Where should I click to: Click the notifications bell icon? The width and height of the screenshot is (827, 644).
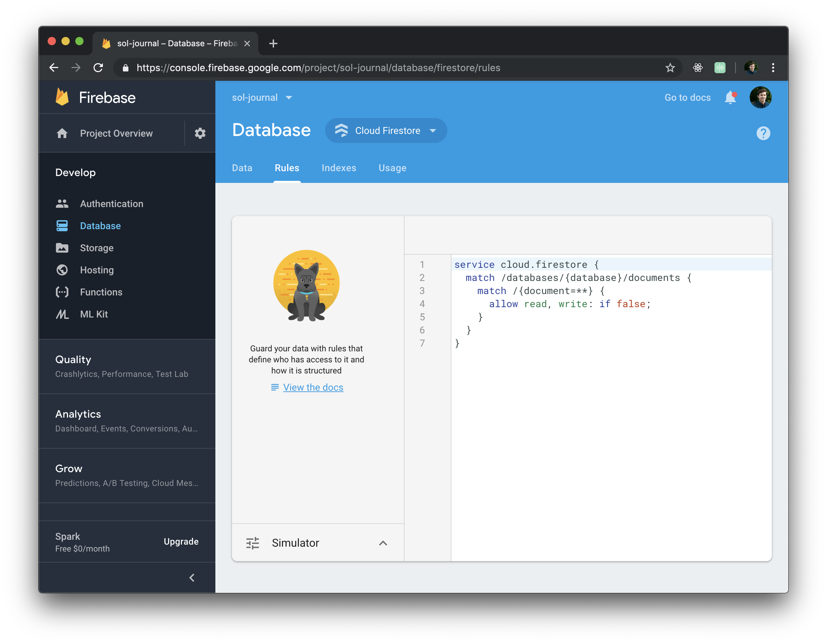pos(730,98)
